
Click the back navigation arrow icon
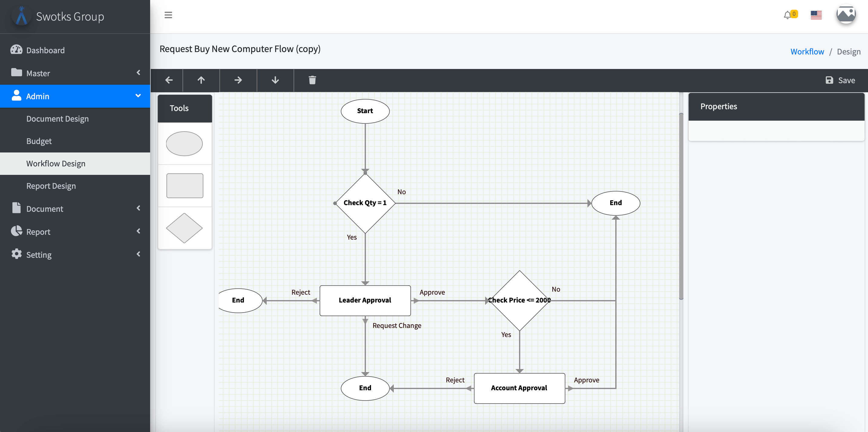click(169, 80)
